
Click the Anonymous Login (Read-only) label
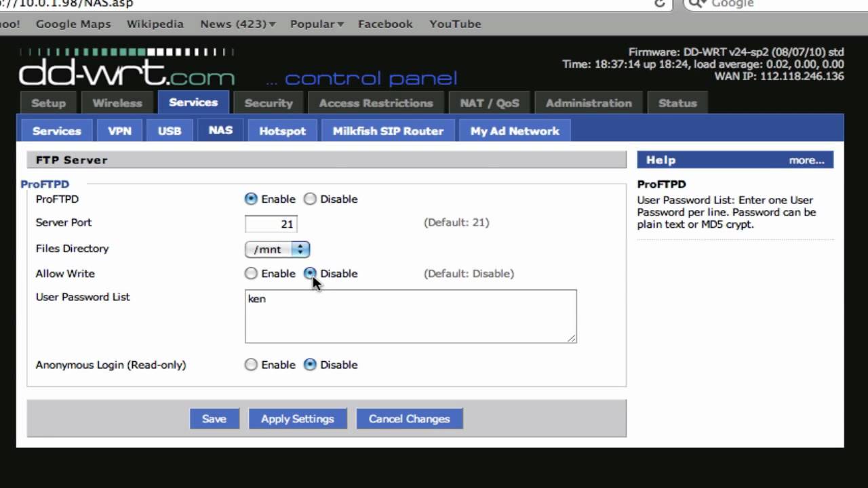[111, 365]
